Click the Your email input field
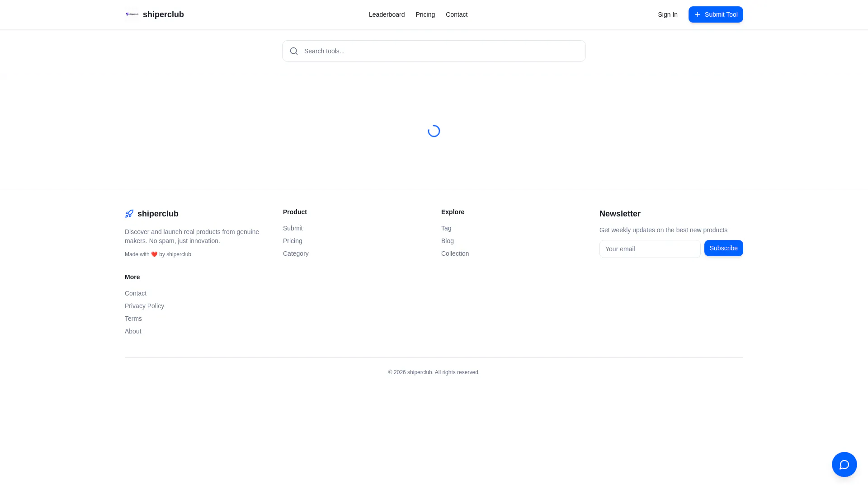 coord(650,249)
